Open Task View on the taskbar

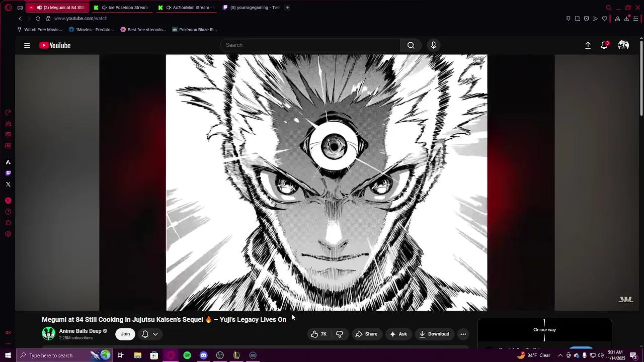[121, 355]
